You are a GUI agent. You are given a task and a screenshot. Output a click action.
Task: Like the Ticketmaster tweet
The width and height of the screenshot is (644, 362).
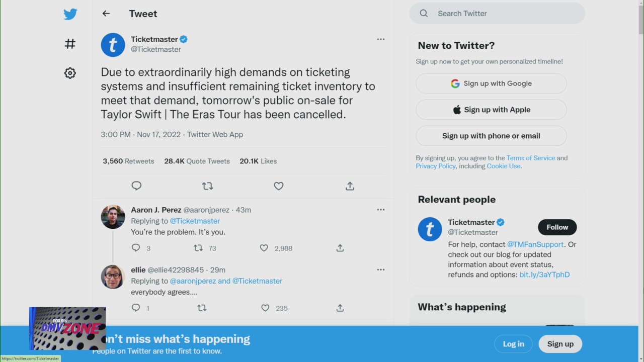[278, 186]
